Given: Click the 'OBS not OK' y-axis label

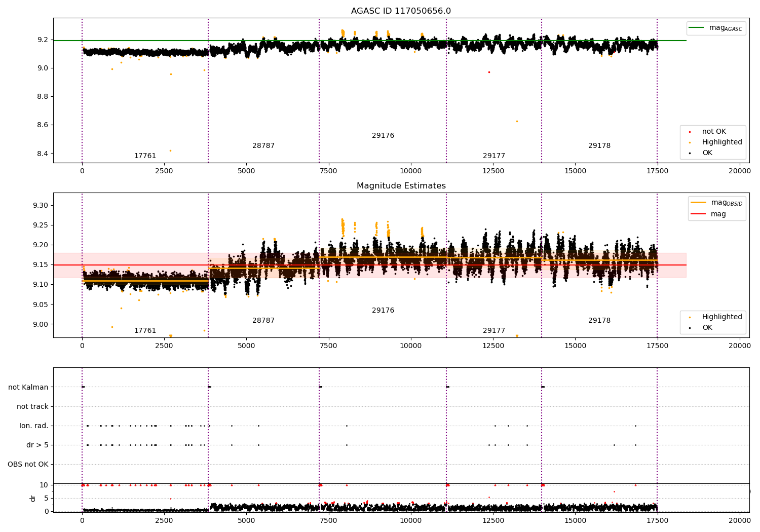Looking at the screenshot, I should (28, 465).
